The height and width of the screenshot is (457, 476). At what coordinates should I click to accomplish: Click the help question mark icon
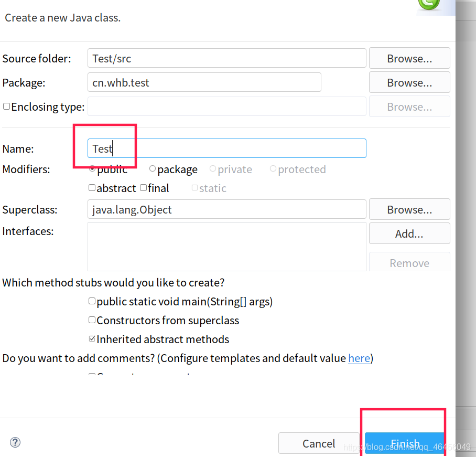tap(15, 442)
